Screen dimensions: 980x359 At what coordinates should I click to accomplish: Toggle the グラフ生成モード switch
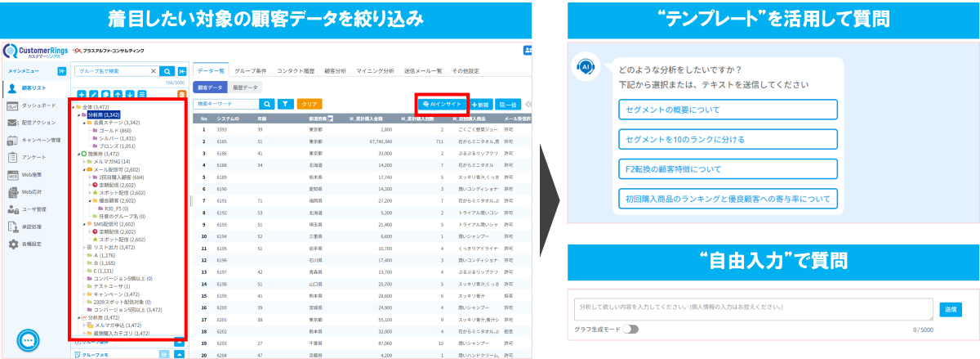tap(629, 330)
